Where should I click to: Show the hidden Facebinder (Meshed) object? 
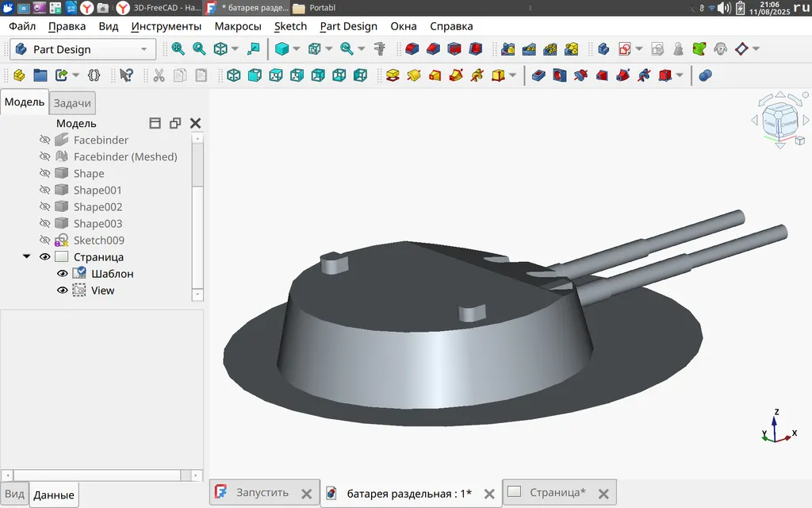pos(45,157)
